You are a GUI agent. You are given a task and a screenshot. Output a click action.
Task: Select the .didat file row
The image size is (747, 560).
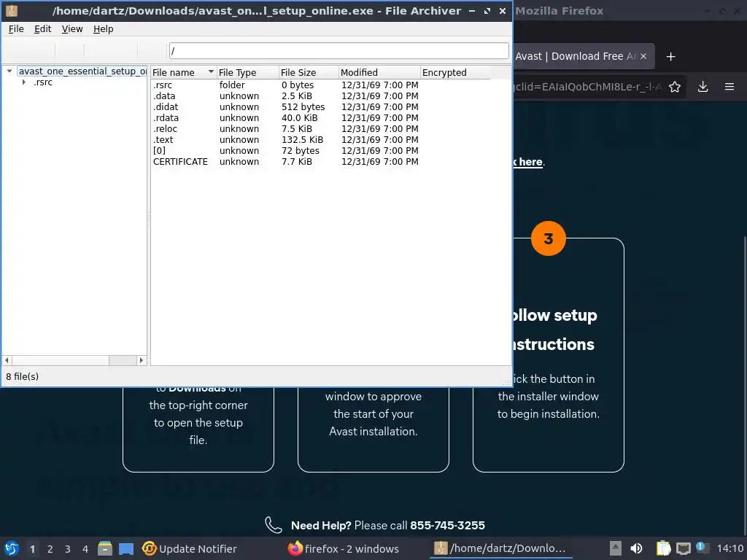pos(320,106)
